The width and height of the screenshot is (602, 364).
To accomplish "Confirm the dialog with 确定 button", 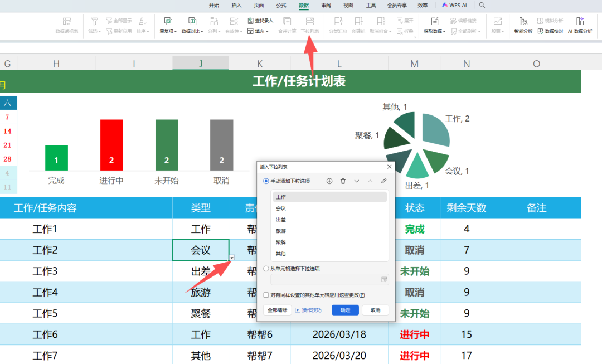I will (345, 310).
